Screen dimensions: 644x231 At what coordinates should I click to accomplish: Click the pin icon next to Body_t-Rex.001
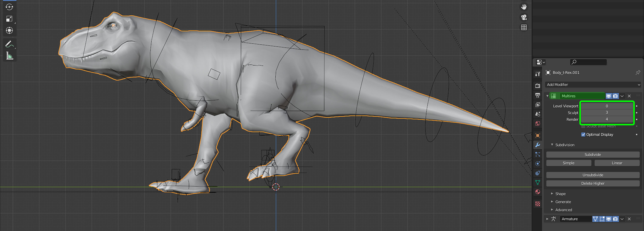638,73
